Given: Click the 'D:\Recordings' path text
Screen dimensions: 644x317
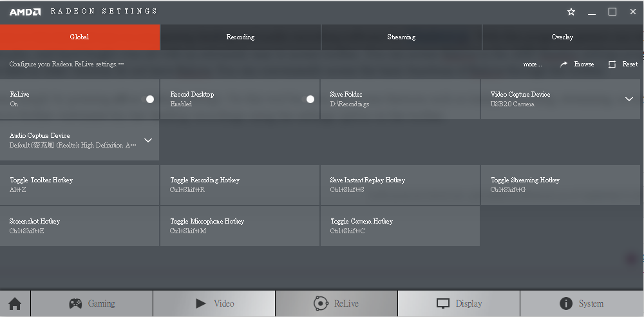Looking at the screenshot, I should pos(350,104).
